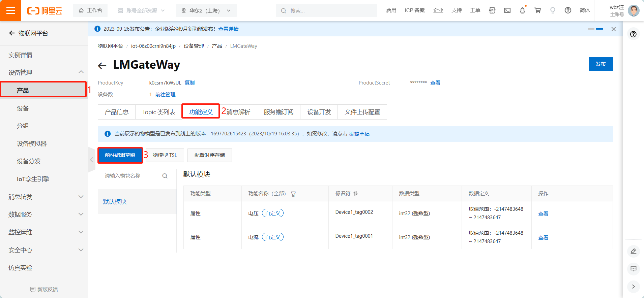
Task: Close the announcement banner
Action: [614, 29]
